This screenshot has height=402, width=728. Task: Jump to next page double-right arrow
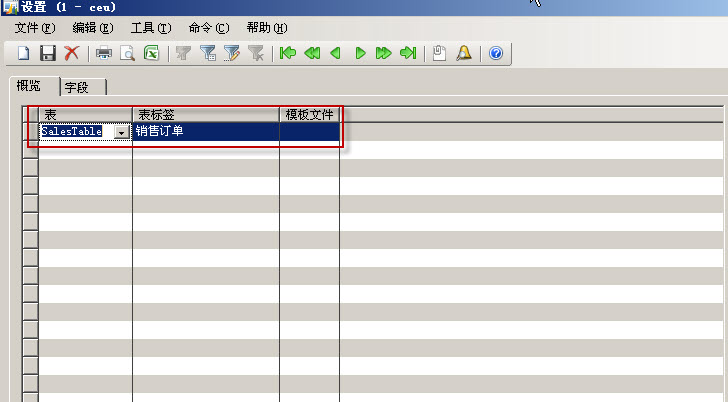(384, 53)
